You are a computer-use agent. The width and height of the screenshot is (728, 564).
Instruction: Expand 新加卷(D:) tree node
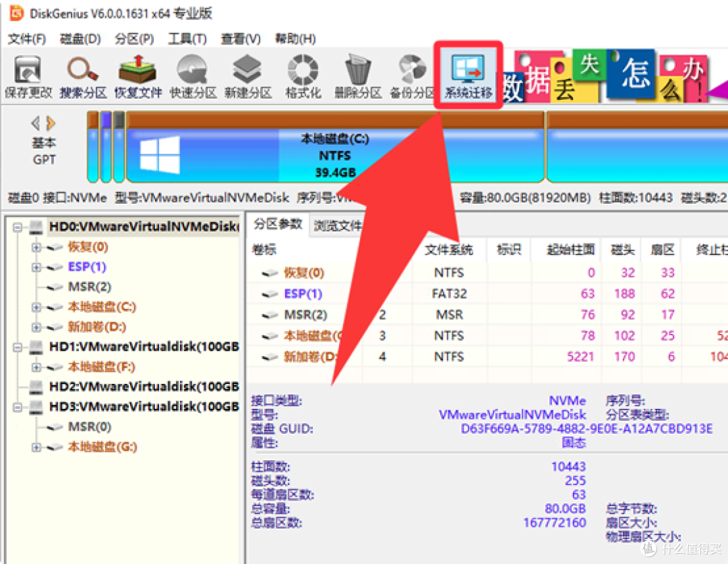tap(36, 327)
